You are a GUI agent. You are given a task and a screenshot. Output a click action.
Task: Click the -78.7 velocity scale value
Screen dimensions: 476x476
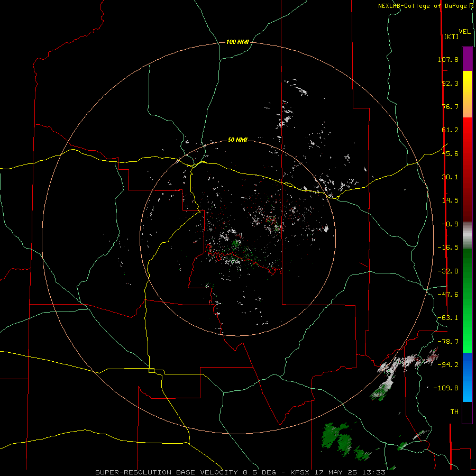coord(448,342)
